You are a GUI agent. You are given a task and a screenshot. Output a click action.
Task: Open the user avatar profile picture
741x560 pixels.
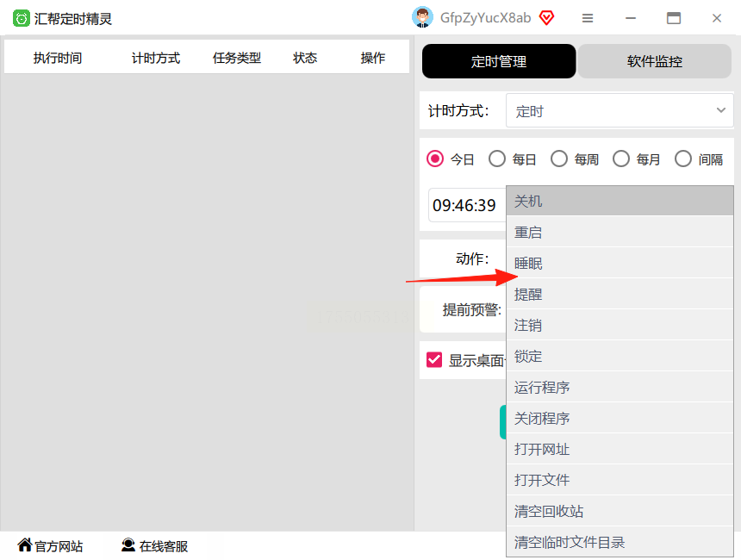tap(422, 17)
